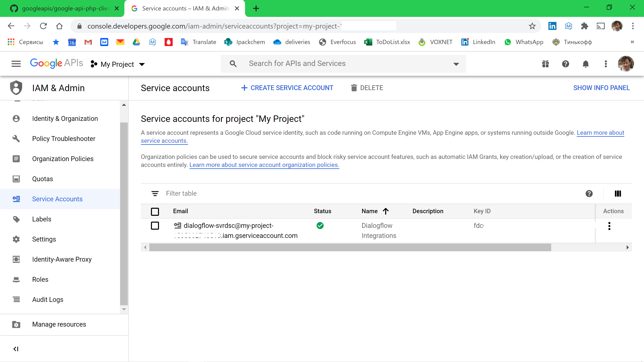The width and height of the screenshot is (644, 362).
Task: Open the gifts/offers icon in the header
Action: [546, 64]
